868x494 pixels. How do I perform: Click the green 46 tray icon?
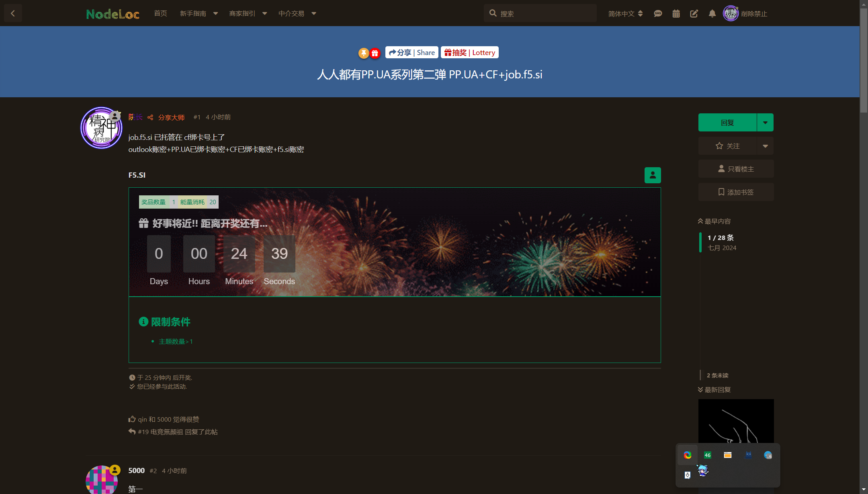(x=708, y=455)
